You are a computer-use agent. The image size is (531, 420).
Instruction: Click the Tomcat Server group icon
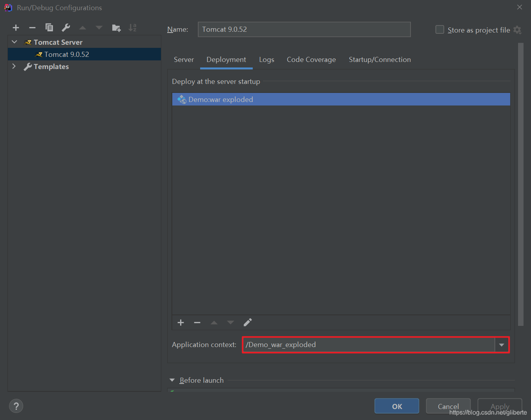click(x=28, y=42)
